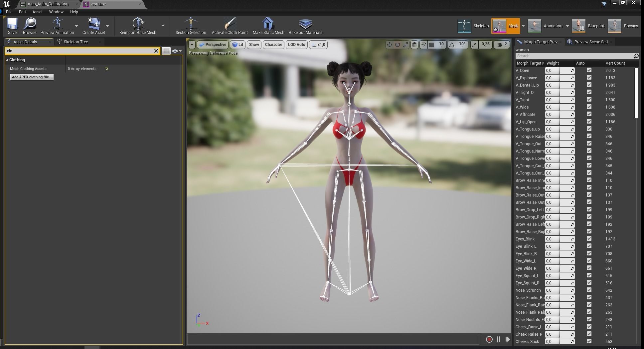Click the Lit view mode button
The width and height of the screenshot is (644, 349).
(238, 45)
